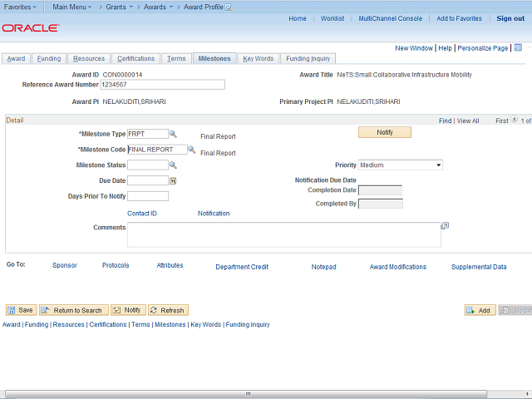The height and width of the screenshot is (399, 532).
Task: Expand the Main Menu dropdown
Action: click(72, 7)
